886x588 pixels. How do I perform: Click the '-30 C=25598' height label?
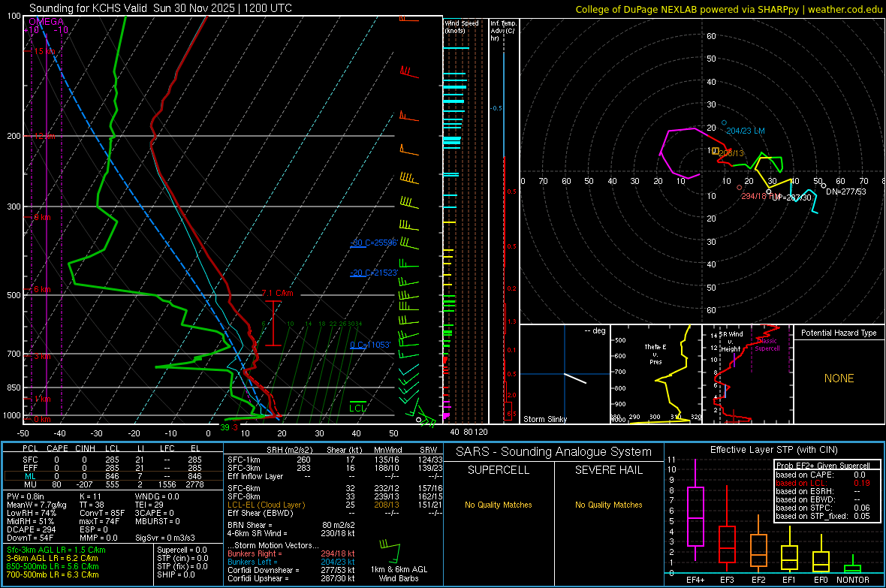click(x=374, y=243)
